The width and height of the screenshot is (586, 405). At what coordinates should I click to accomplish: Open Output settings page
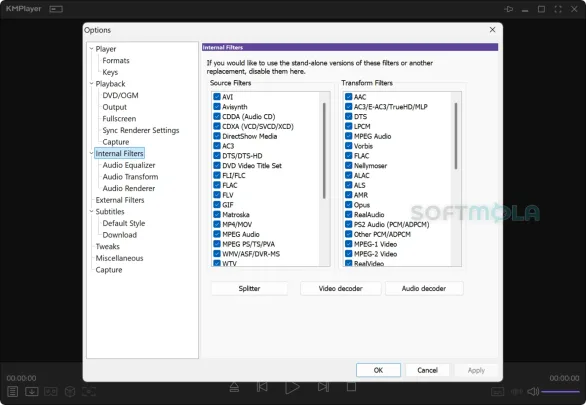point(114,107)
